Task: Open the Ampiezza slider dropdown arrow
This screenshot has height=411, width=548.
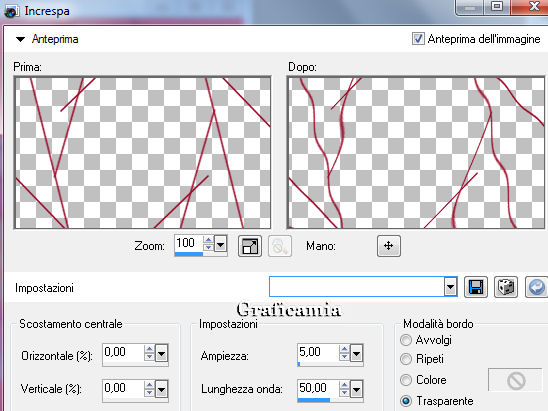Action: click(356, 354)
